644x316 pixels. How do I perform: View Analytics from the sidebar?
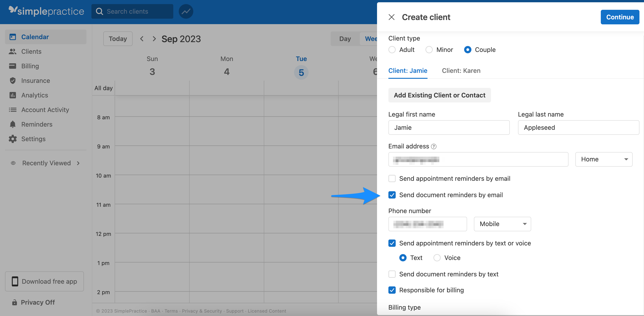(35, 95)
